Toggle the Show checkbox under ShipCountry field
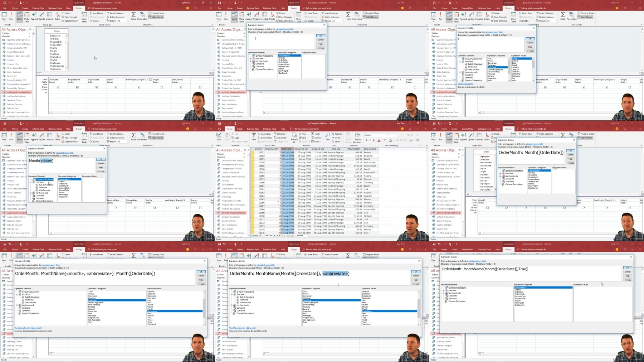 coord(181,87)
